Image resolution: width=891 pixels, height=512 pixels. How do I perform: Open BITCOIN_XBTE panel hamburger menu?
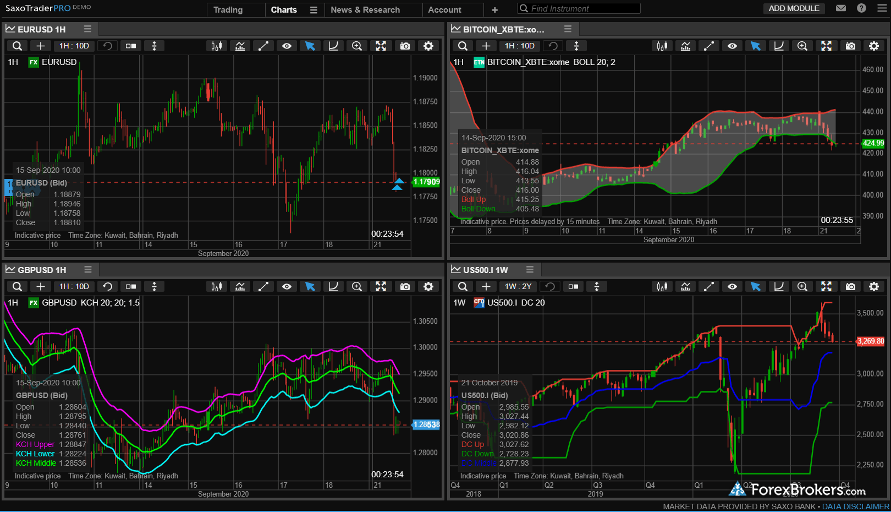point(567,28)
